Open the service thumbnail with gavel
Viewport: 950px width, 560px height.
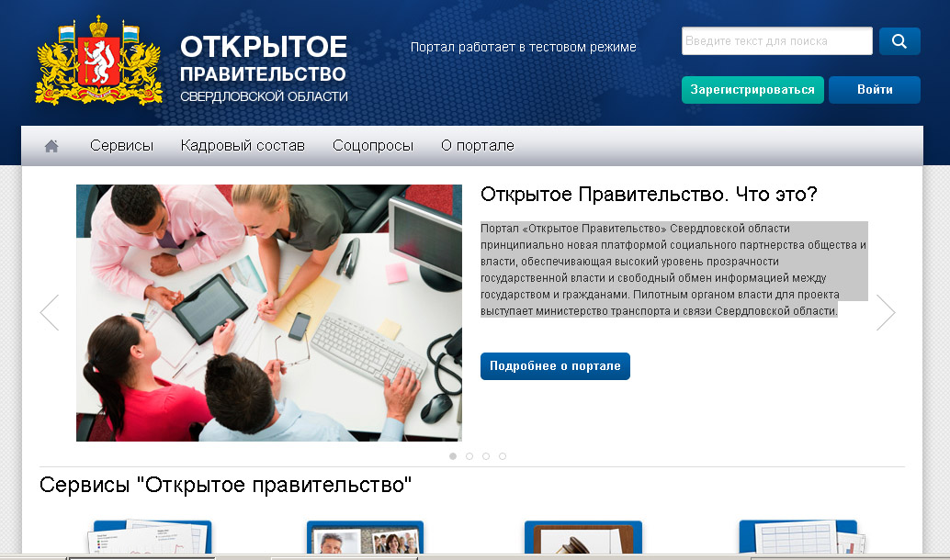[x=582, y=536]
